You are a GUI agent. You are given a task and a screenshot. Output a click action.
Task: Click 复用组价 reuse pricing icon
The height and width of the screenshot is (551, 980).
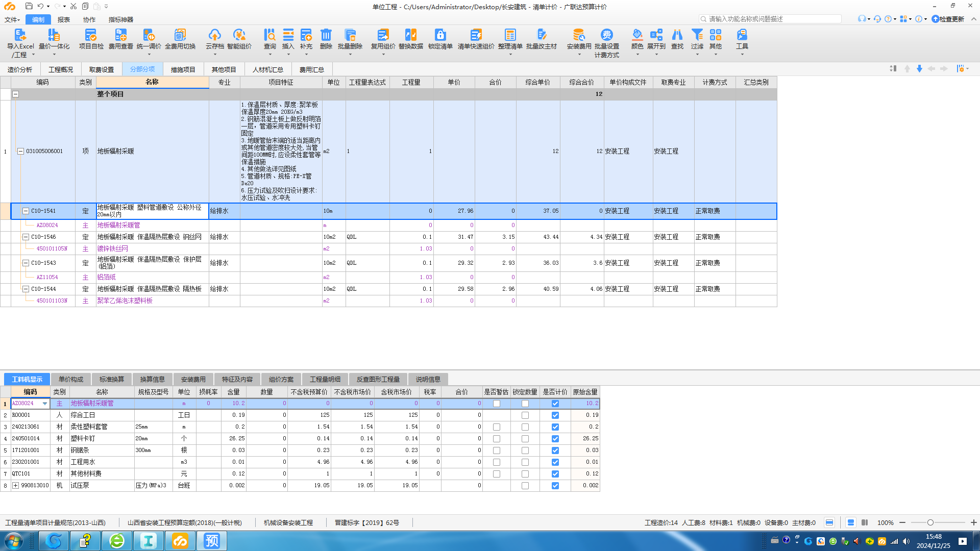(383, 35)
